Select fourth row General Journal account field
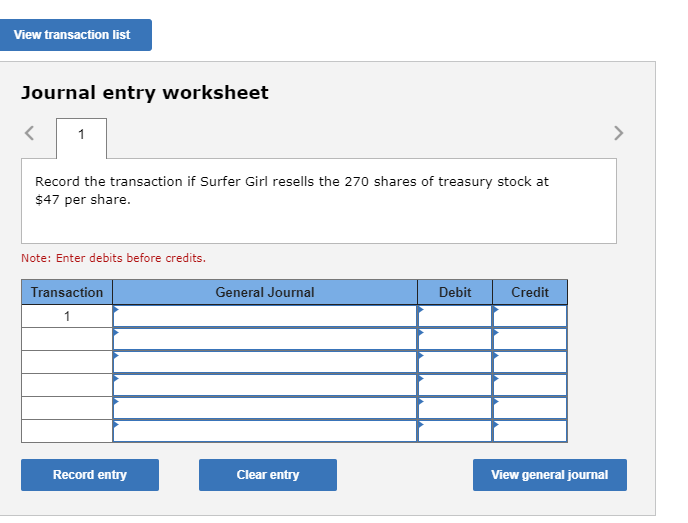688x523 pixels. [x=265, y=385]
